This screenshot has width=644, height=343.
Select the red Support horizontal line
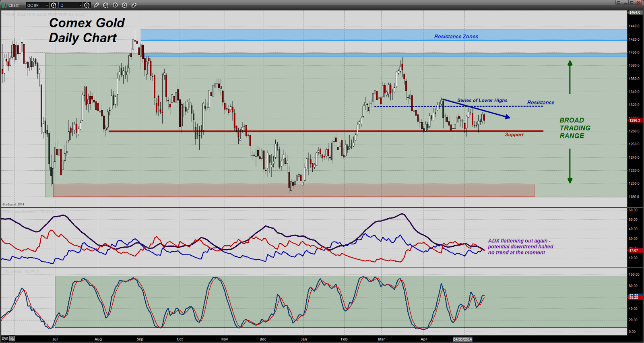[326, 131]
